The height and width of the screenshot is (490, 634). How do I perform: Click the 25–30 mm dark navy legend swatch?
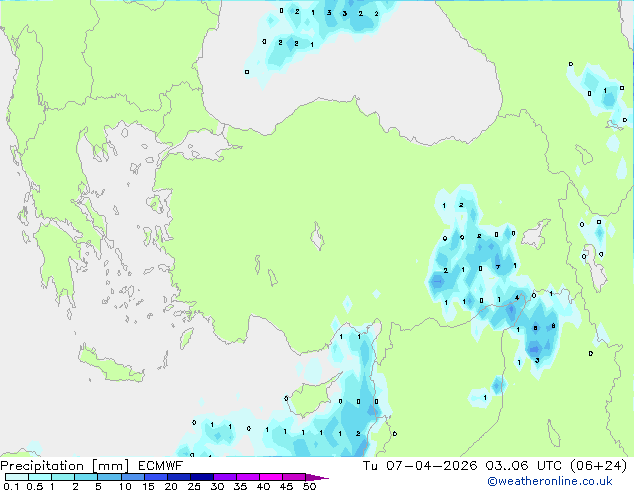click(x=202, y=477)
